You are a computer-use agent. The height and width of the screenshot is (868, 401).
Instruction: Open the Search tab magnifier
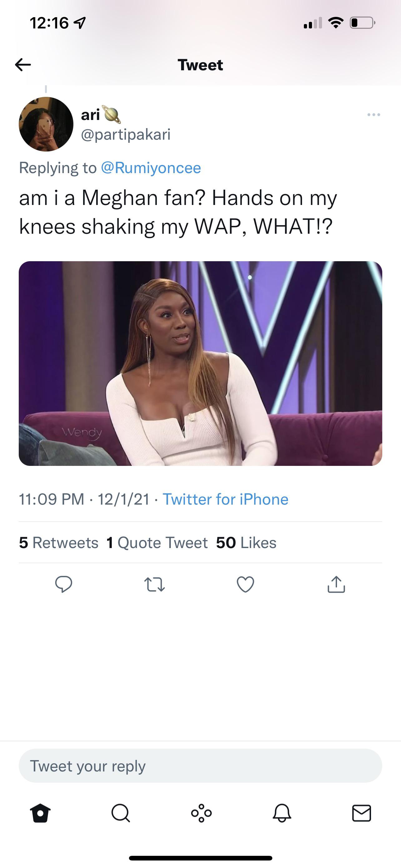[x=121, y=814]
